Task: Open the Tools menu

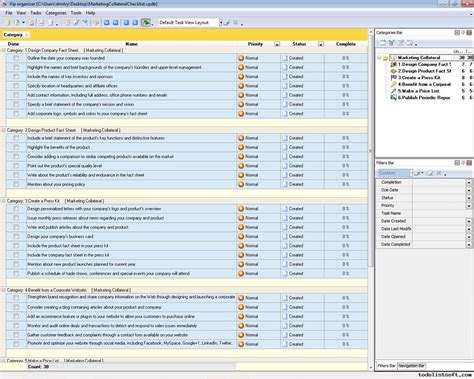Action: click(76, 13)
